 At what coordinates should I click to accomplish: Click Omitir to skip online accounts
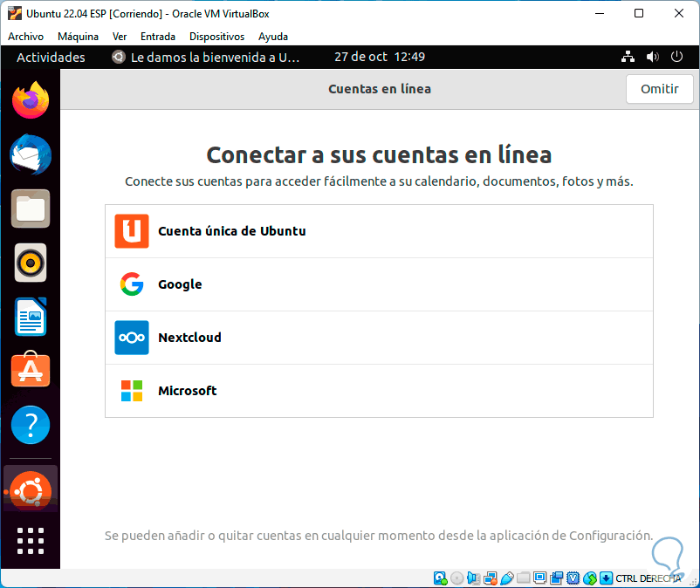pos(659,89)
